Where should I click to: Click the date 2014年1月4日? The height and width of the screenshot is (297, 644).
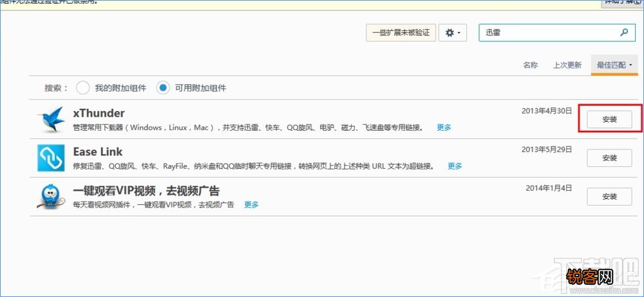point(549,188)
